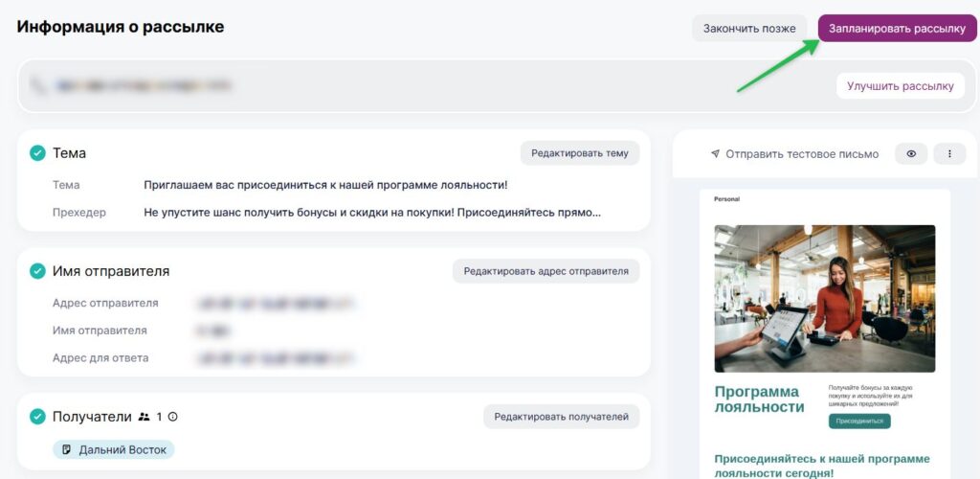The width and height of the screenshot is (980, 479).
Task: Click the green checkmark next to Получатели
Action: (x=37, y=417)
